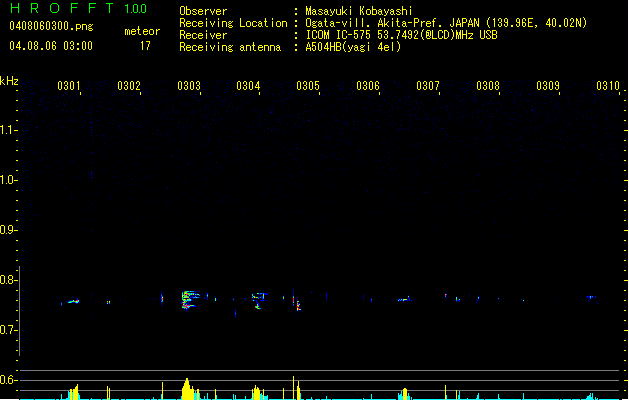Image resolution: width=629 pixels, height=400 pixels.
Task: Select the file name 0408060300.png
Action: tap(51, 27)
